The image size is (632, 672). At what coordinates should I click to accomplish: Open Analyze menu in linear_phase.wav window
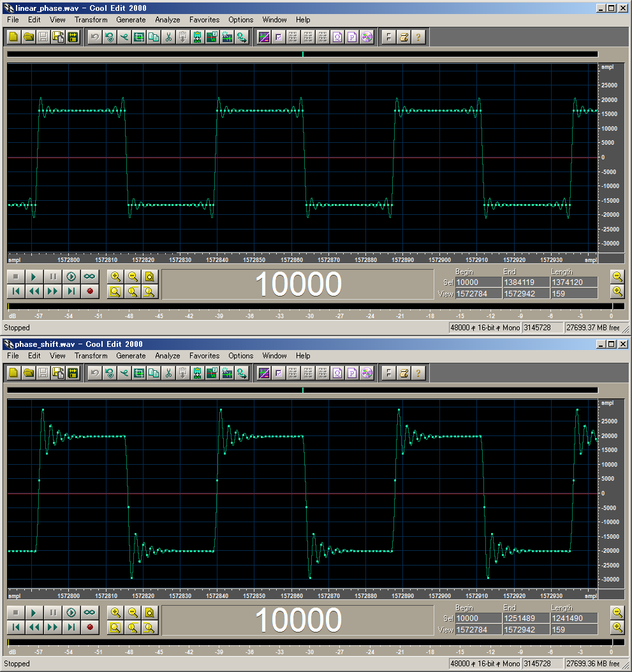tap(168, 20)
